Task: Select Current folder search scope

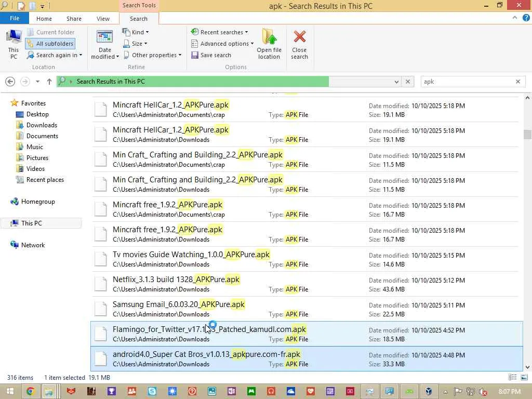Action: click(x=51, y=32)
